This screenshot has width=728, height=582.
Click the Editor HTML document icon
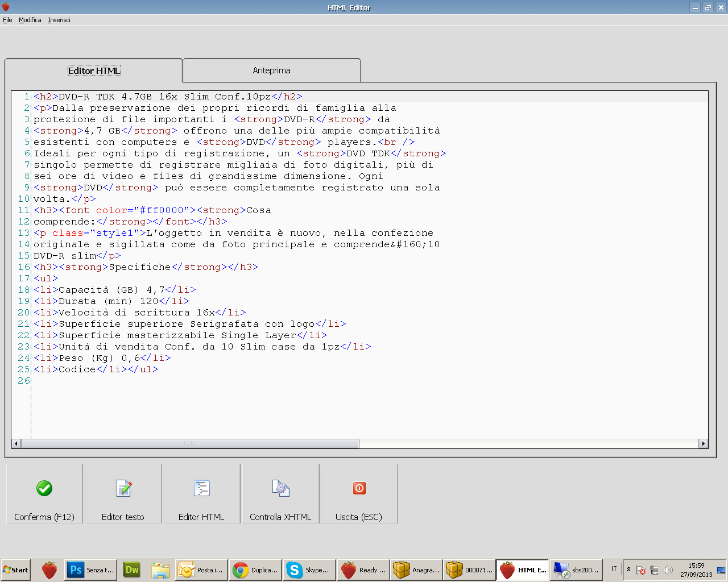click(202, 488)
